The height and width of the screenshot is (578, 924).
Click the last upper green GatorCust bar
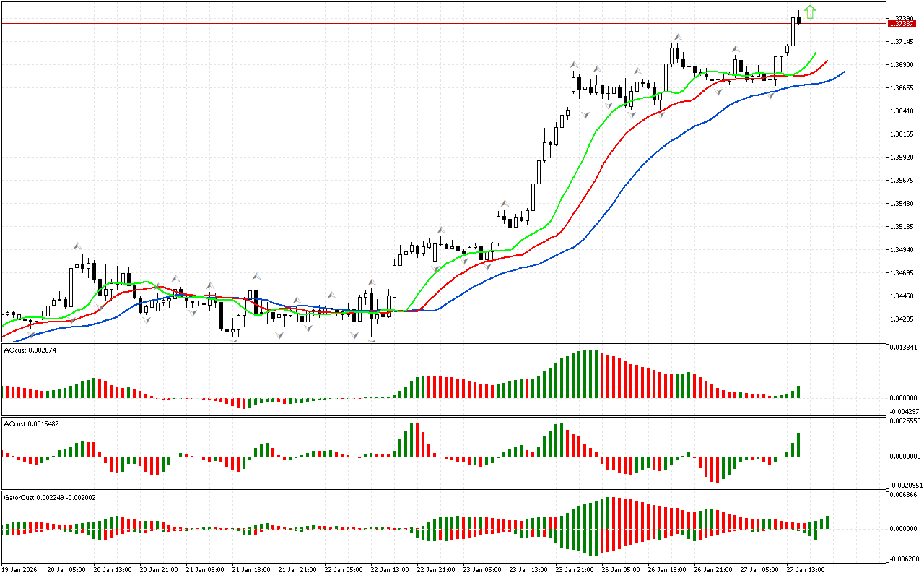(827, 522)
